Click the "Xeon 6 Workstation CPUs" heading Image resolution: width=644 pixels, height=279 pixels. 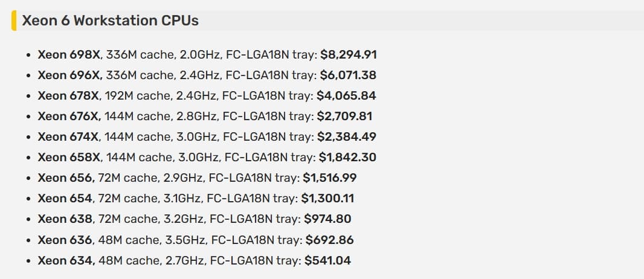click(110, 21)
